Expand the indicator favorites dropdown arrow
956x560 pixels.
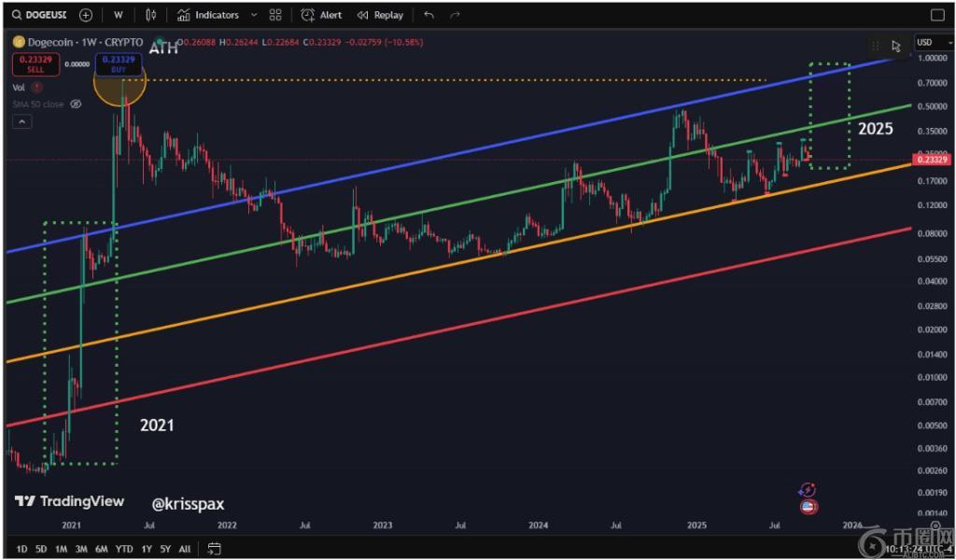pyautogui.click(x=254, y=15)
